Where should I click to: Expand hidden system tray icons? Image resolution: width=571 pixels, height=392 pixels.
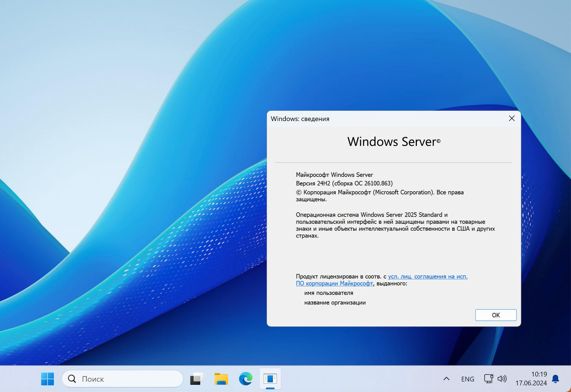tap(446, 379)
